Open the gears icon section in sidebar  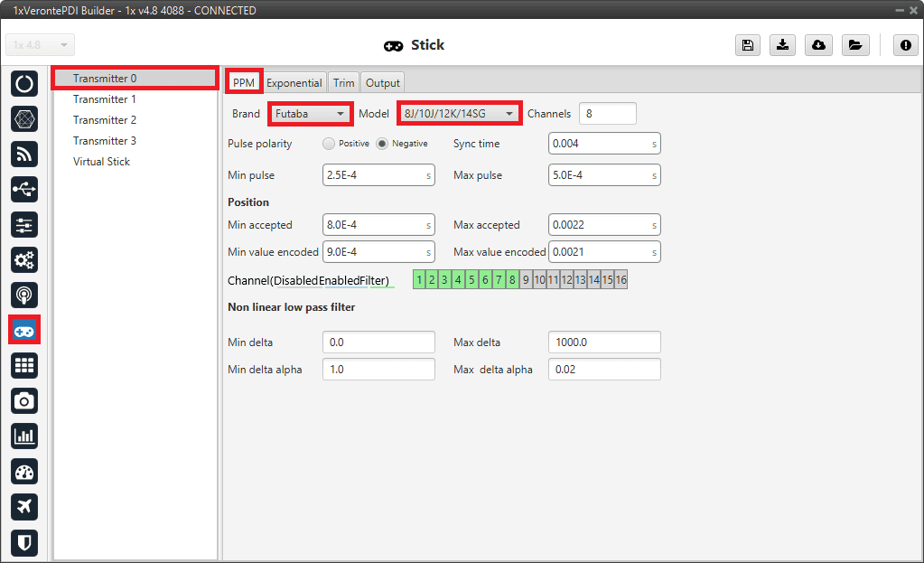(x=24, y=260)
